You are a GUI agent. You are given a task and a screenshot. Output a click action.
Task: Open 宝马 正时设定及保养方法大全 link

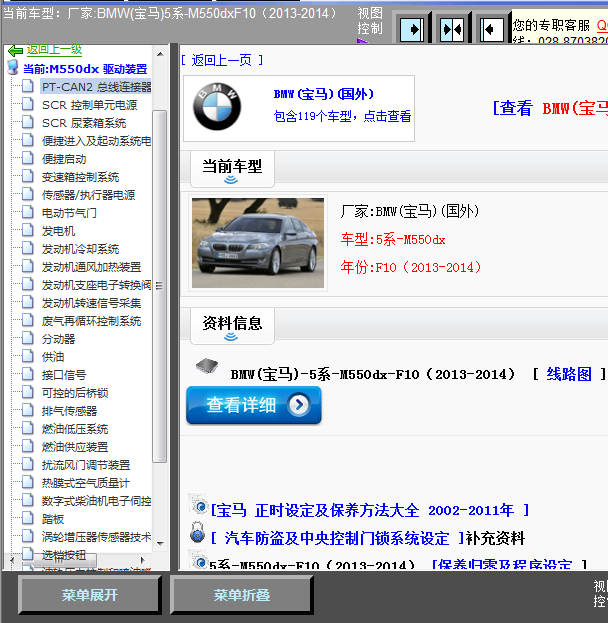point(370,510)
